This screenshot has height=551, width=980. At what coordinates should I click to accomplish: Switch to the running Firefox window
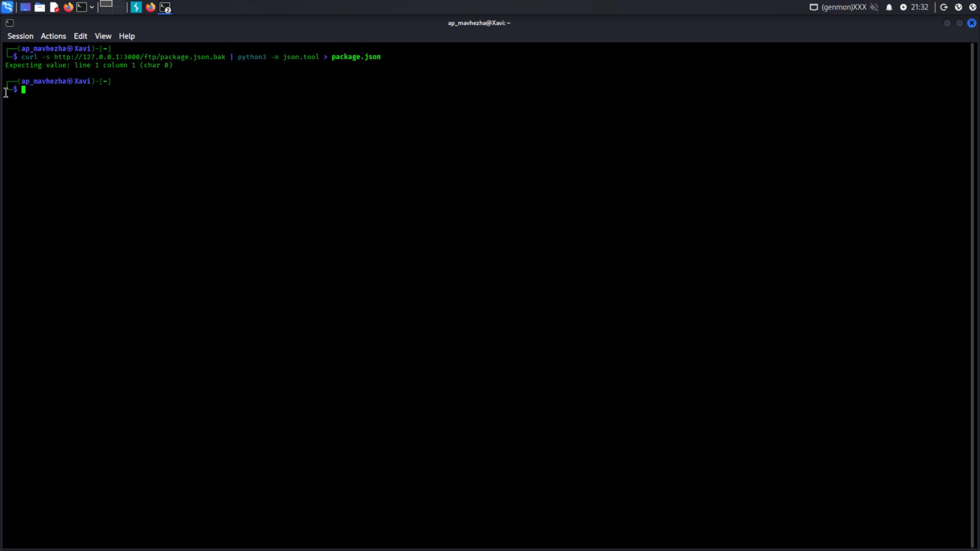[x=150, y=7]
